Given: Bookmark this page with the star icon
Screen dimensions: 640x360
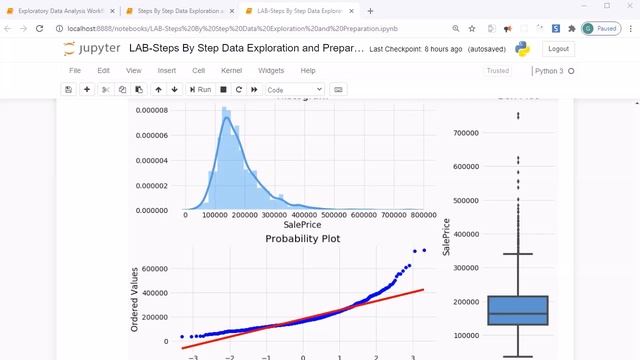Looking at the screenshot, I should click(x=472, y=29).
